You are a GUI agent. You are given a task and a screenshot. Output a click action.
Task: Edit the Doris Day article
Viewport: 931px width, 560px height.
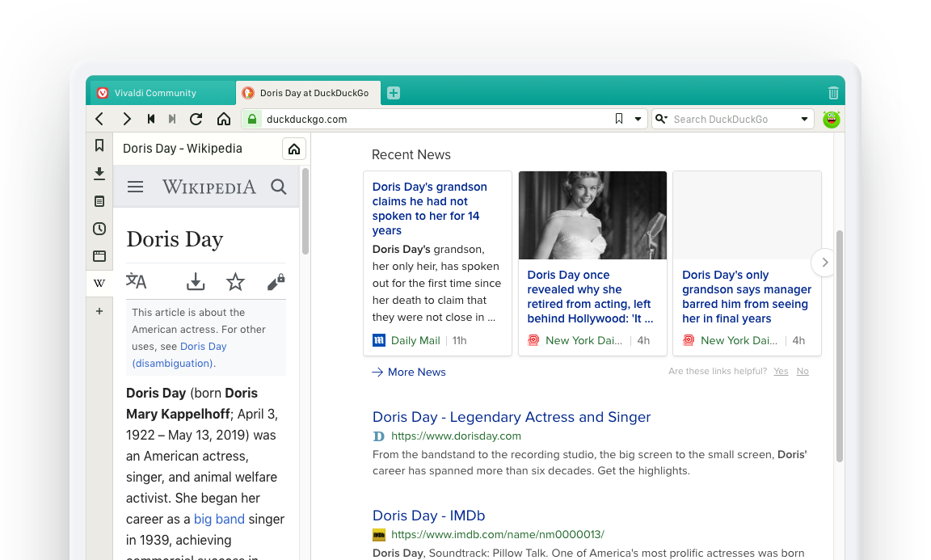tap(276, 280)
